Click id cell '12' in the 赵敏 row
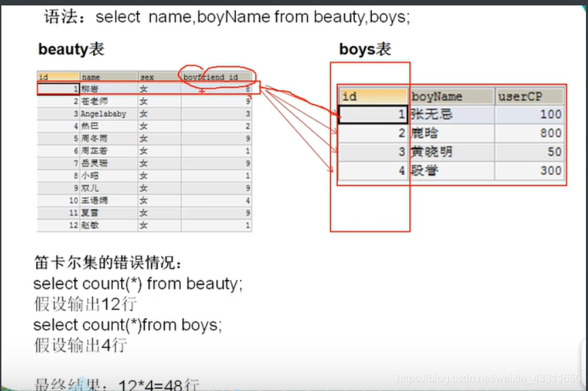The image size is (588, 391). click(58, 225)
